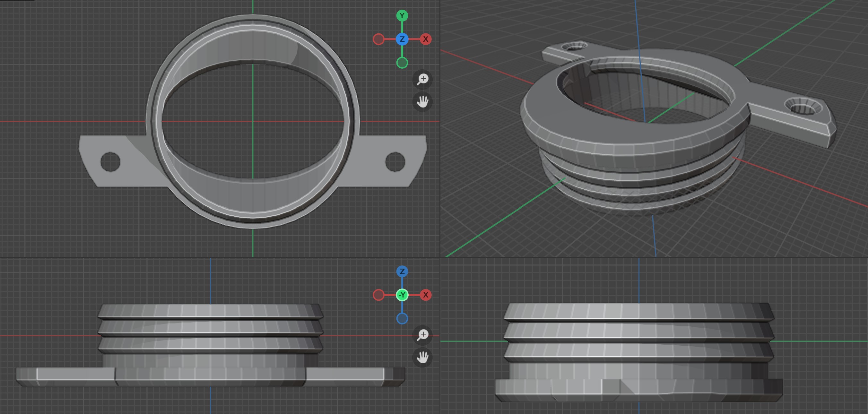Click green -Y center in front-view gizmo
868x414 pixels.
[x=402, y=295]
